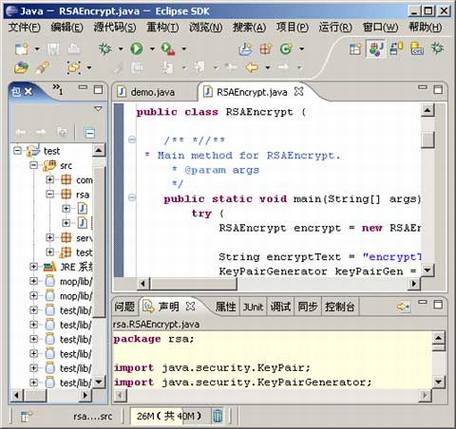Click the Debug perspective bug icon at right
Screen dimensions: 456x429
click(437, 49)
